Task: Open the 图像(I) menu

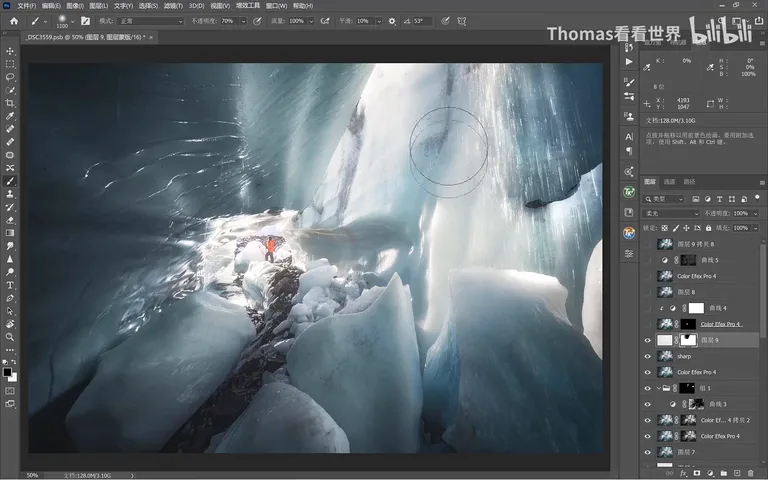Action: click(74, 6)
